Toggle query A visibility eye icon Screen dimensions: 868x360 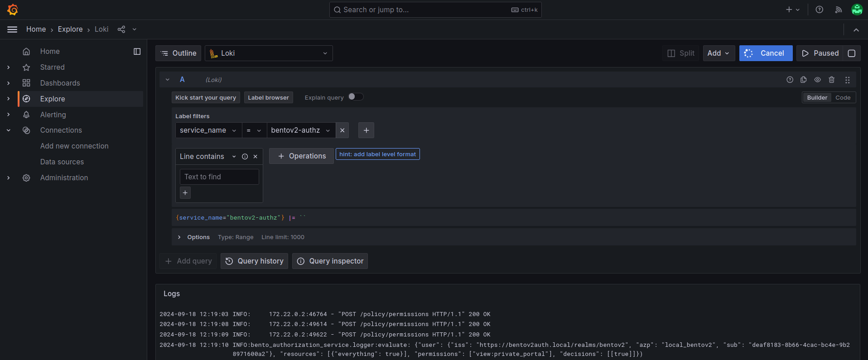click(x=818, y=80)
